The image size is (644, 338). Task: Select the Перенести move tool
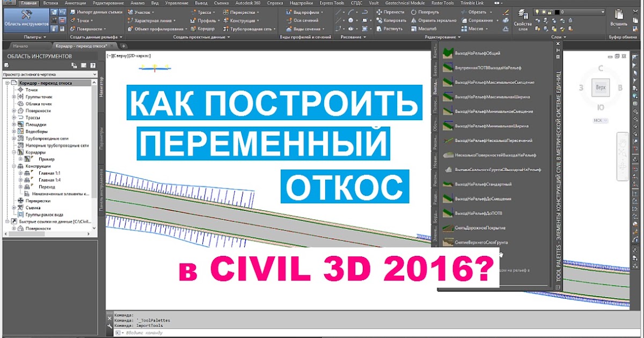point(390,12)
